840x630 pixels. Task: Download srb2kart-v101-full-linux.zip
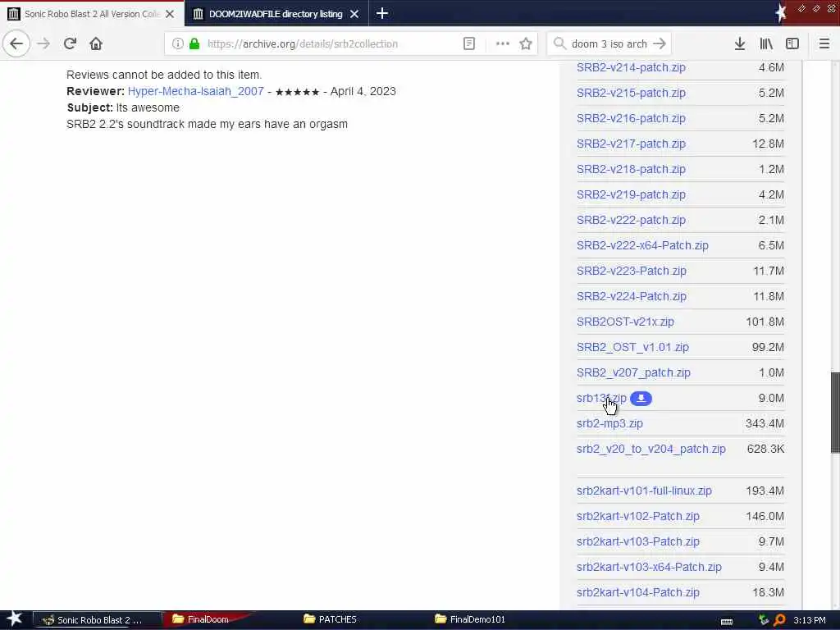(644, 491)
